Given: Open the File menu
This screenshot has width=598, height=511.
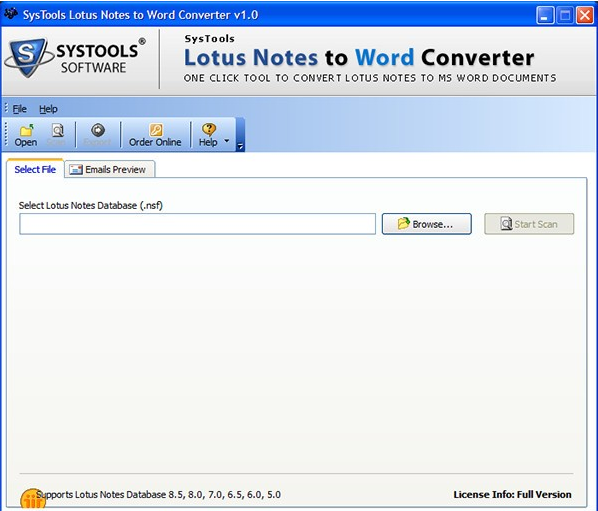Looking at the screenshot, I should pyautogui.click(x=19, y=109).
